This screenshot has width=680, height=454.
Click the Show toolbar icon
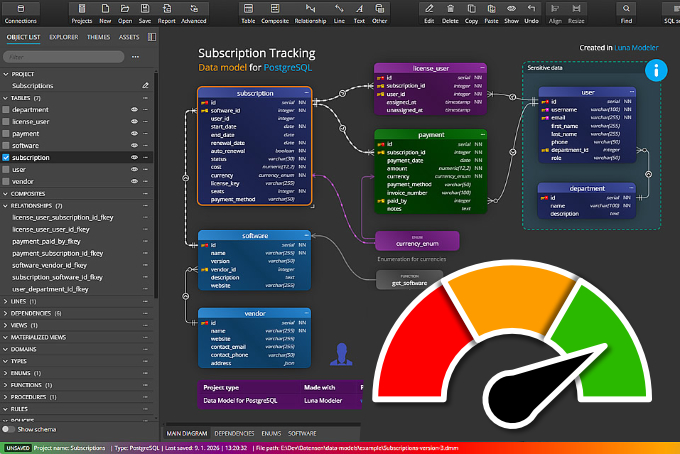(x=511, y=13)
